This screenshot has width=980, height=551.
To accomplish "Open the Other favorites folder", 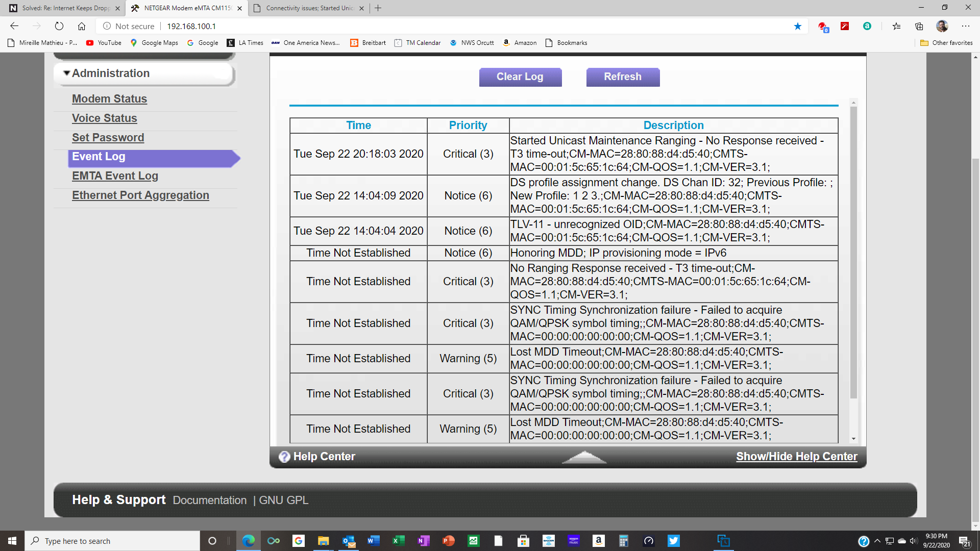I will pyautogui.click(x=947, y=43).
